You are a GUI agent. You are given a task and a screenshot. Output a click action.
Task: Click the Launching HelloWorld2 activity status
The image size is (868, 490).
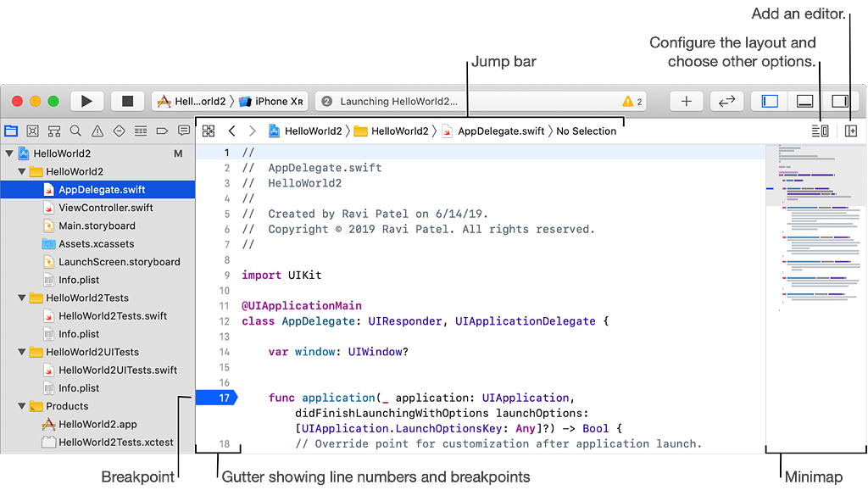point(398,102)
